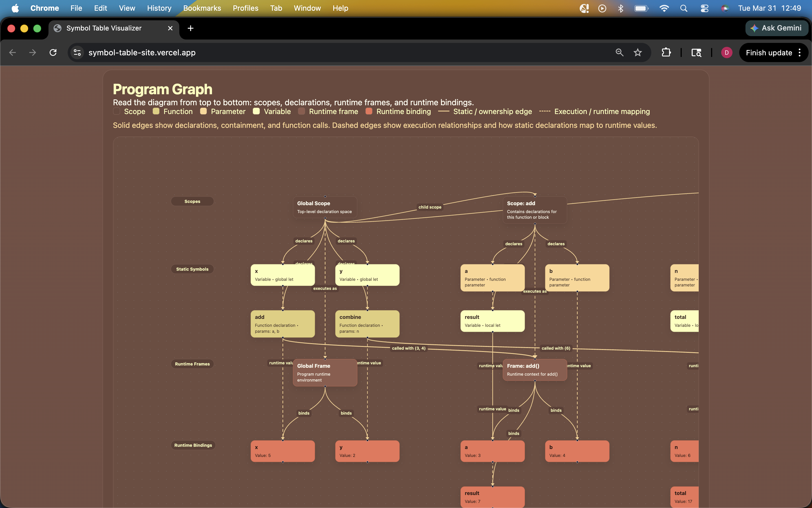Open the Edit menu
The width and height of the screenshot is (812, 508).
tap(100, 8)
